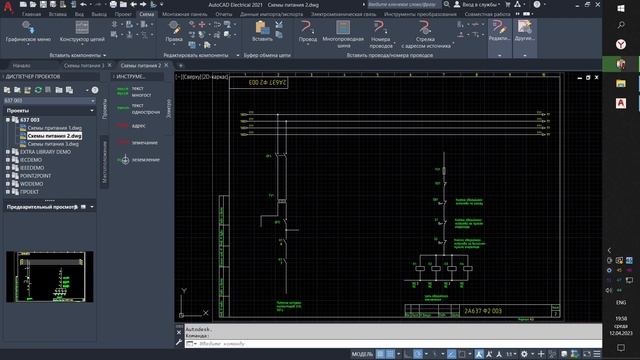Viewport: 640px width, 360px height.
Task: Click the keyword search field in title bar
Action: 404,4
